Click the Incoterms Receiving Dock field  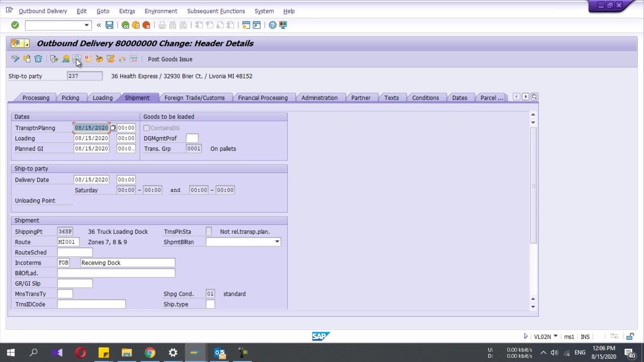click(x=128, y=262)
